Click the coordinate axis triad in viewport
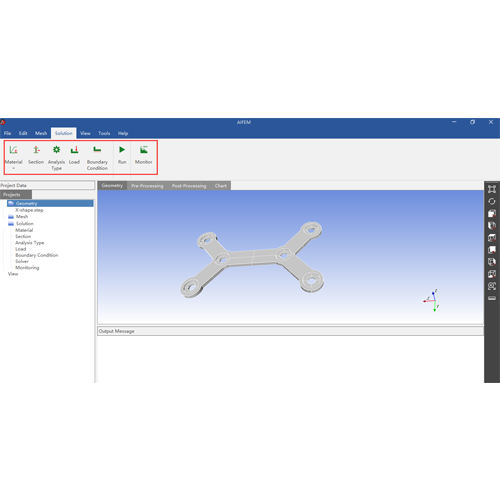Image resolution: width=500 pixels, height=500 pixels. (432, 301)
